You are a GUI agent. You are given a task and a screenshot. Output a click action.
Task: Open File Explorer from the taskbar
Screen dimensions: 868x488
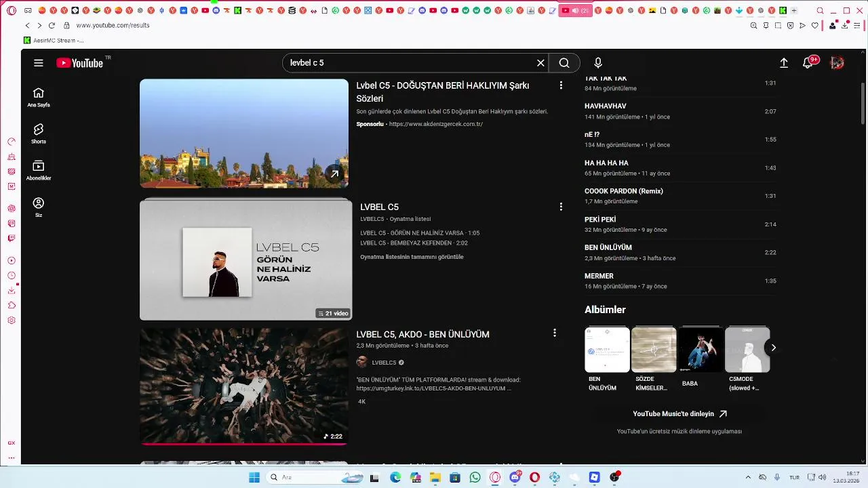(435, 477)
